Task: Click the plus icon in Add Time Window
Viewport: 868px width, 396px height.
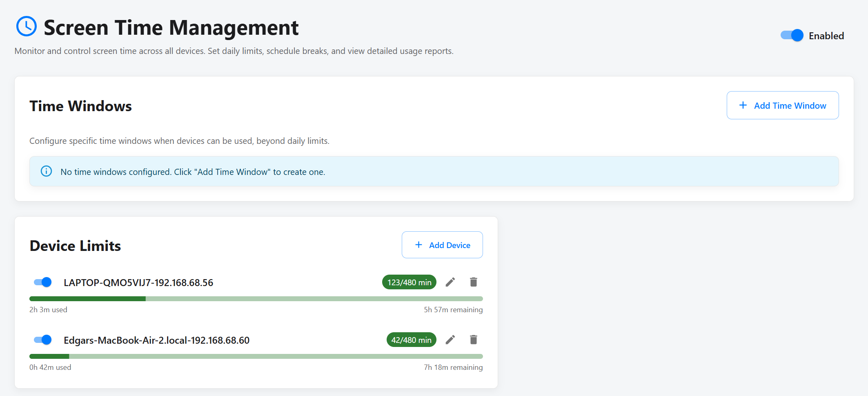Action: 743,105
